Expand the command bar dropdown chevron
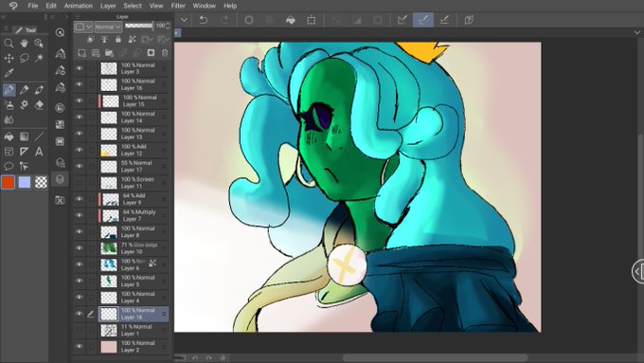The height and width of the screenshot is (363, 644). [184, 20]
